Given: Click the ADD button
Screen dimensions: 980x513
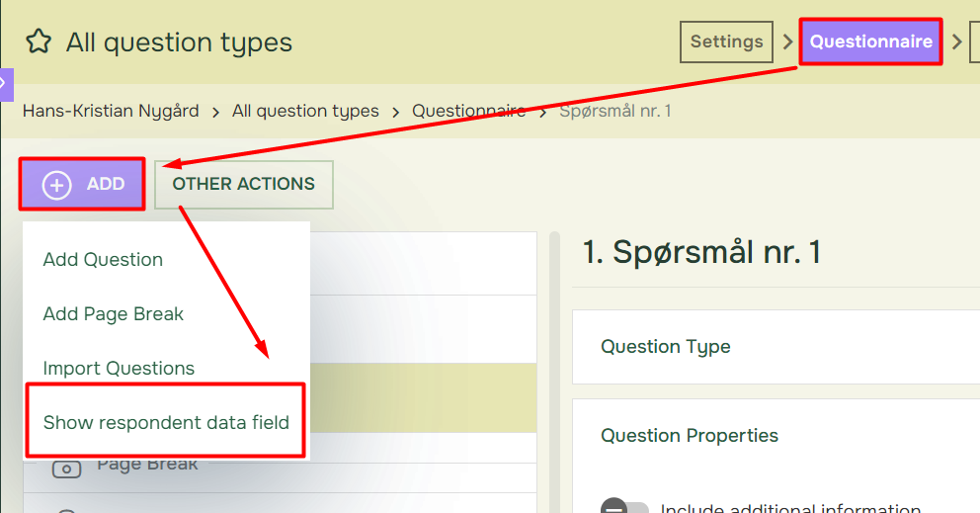Looking at the screenshot, I should [x=82, y=184].
